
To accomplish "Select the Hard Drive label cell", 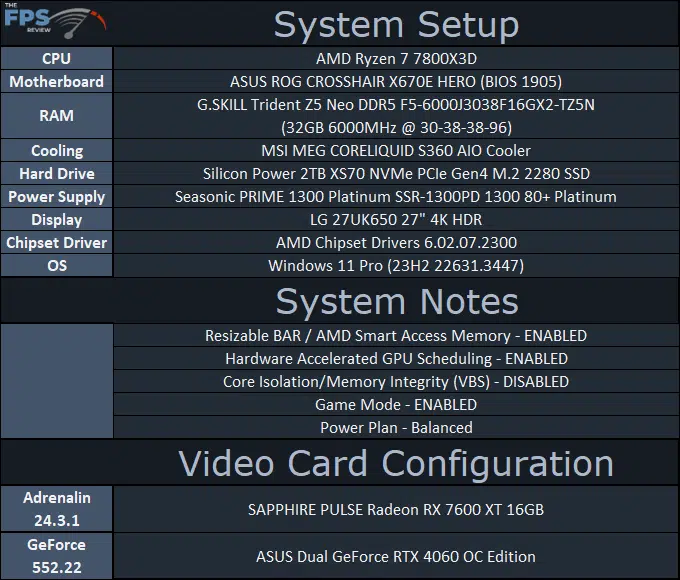I will click(56, 174).
